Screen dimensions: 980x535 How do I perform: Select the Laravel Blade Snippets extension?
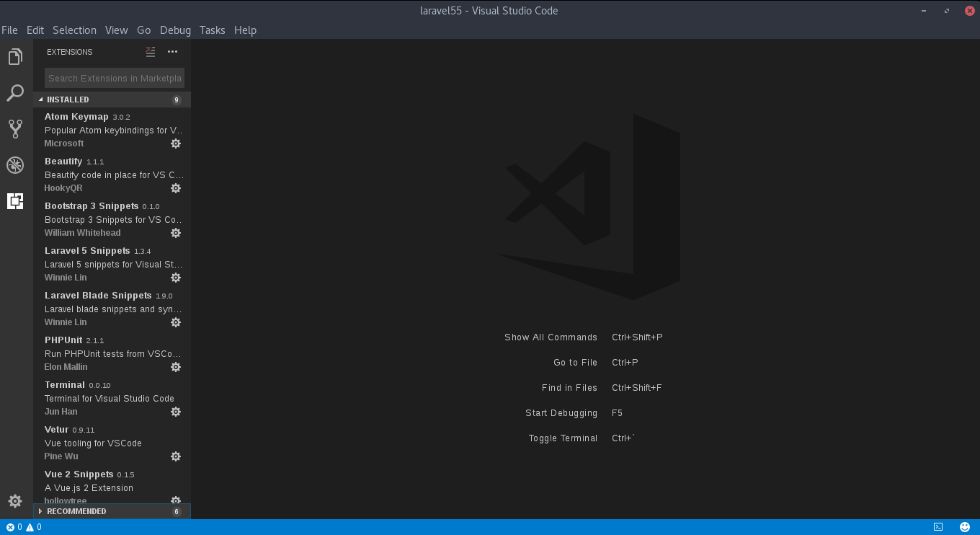pyautogui.click(x=112, y=309)
